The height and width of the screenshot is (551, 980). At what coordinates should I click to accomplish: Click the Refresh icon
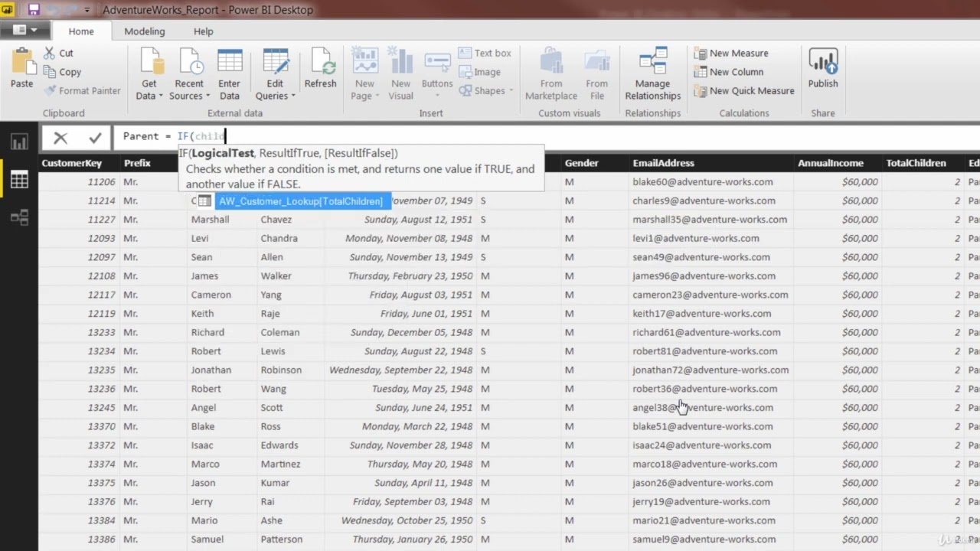click(321, 61)
